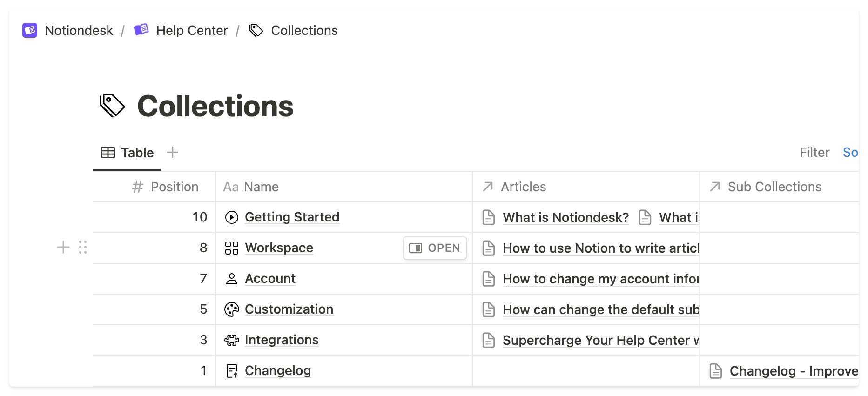868x396 pixels.
Task: Click empty Sub Collections cell in Getting Started row
Action: [779, 217]
